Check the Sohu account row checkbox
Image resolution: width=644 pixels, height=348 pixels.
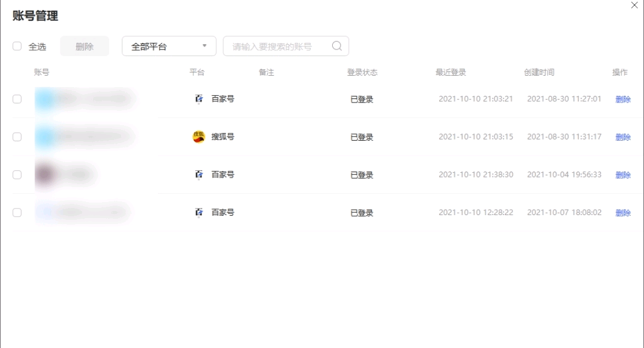[x=17, y=137]
